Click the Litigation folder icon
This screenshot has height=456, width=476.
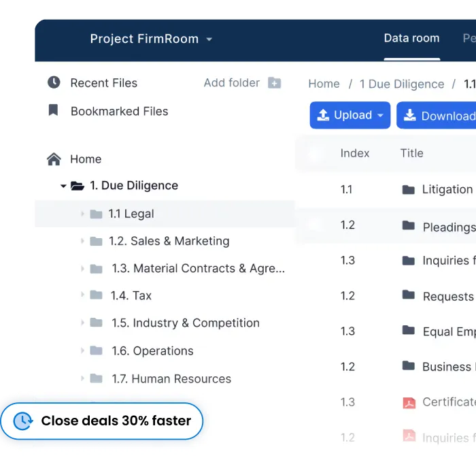coord(408,190)
